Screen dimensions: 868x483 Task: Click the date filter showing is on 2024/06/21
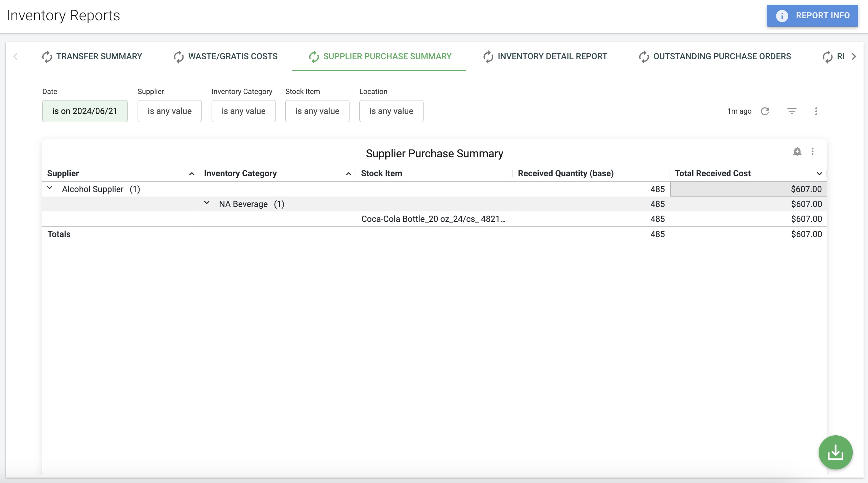(x=85, y=111)
